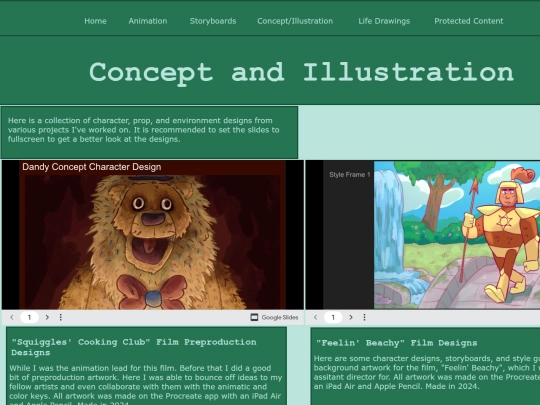
Task: Click the Concept and Illustration page heading
Action: coord(301,73)
